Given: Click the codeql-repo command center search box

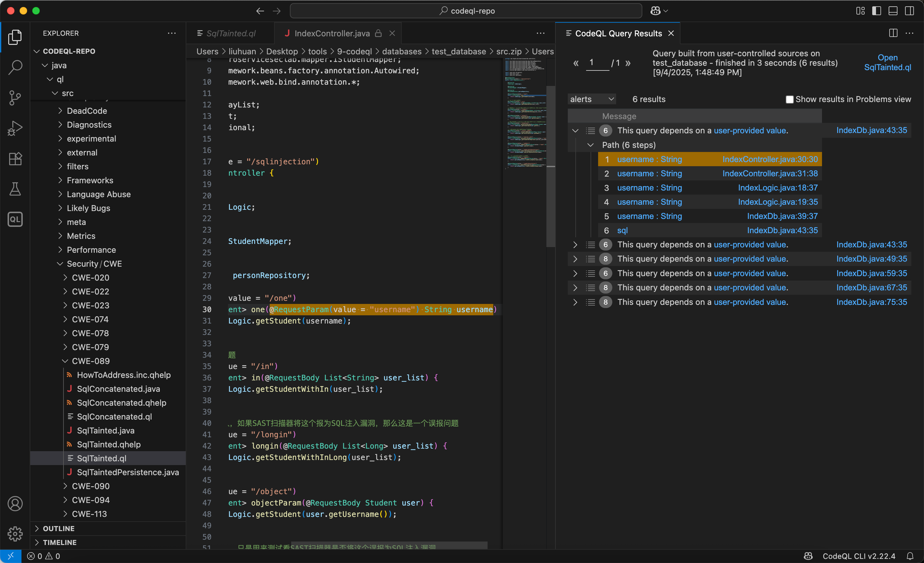Looking at the screenshot, I should pyautogui.click(x=466, y=11).
